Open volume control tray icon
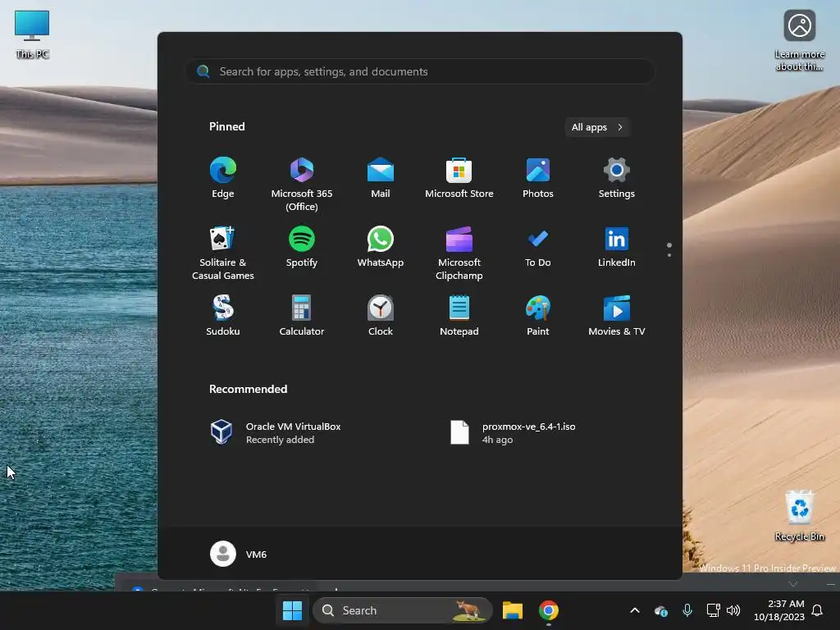 pyautogui.click(x=733, y=610)
